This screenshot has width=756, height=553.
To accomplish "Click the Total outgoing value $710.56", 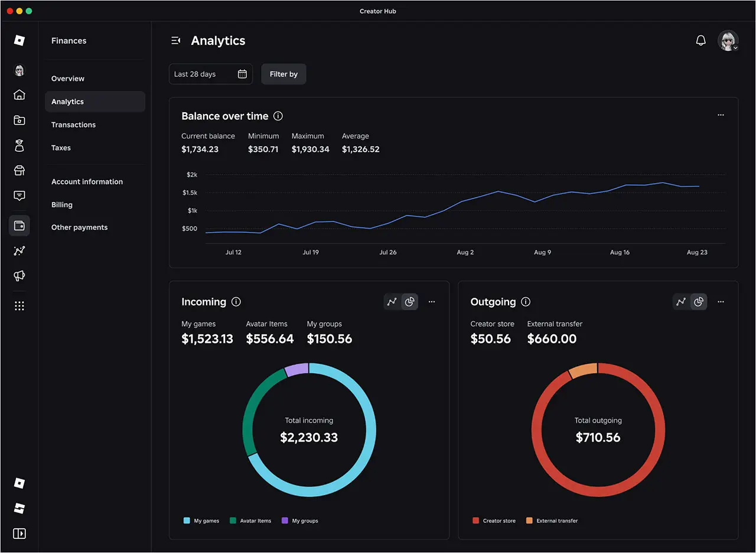I will click(x=598, y=438).
